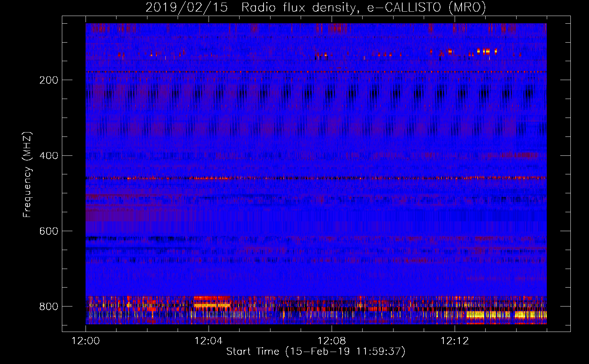The height and width of the screenshot is (364, 589).
Task: Click the 600 frequency tick label
Action: pyautogui.click(x=49, y=232)
